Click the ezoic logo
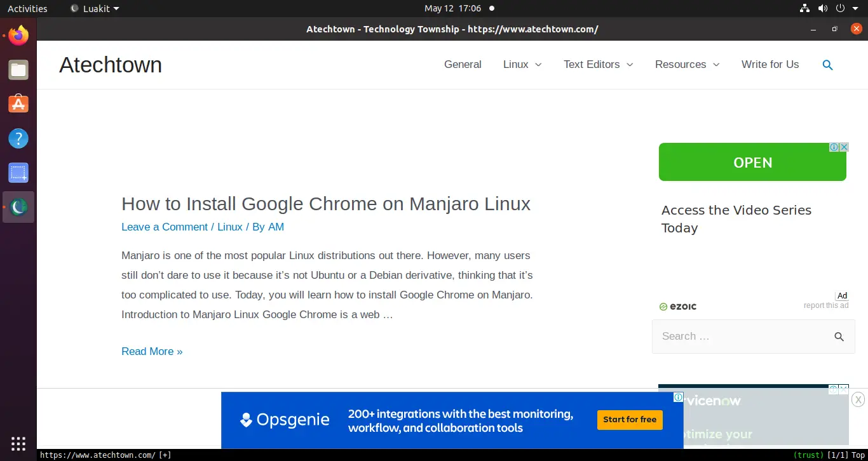The width and height of the screenshot is (868, 461). click(678, 307)
